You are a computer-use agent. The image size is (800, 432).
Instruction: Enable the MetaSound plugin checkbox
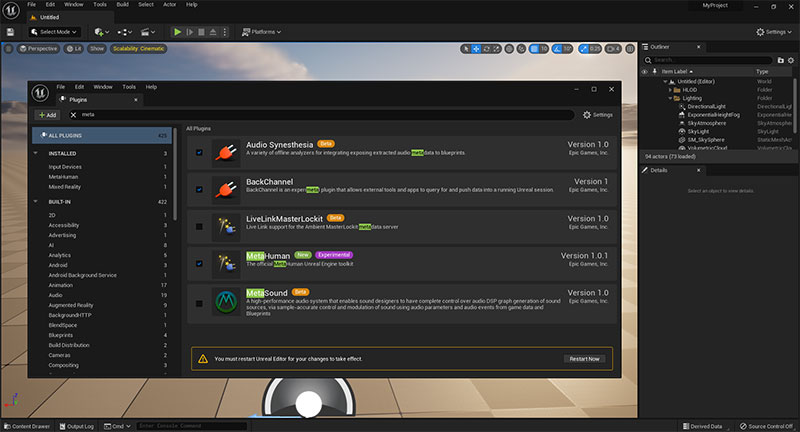(x=199, y=303)
